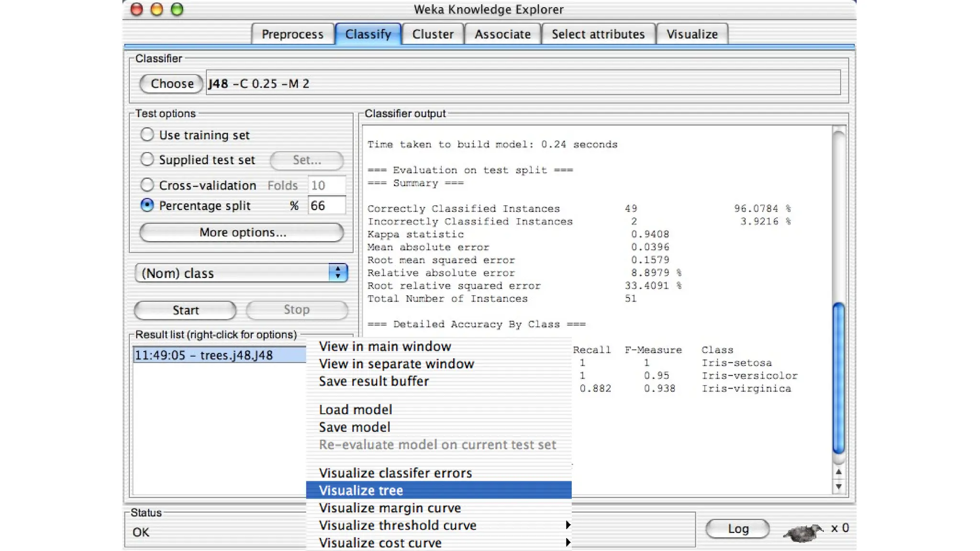980x551 pixels.
Task: Select the Supplied test set radio button
Action: (x=147, y=159)
